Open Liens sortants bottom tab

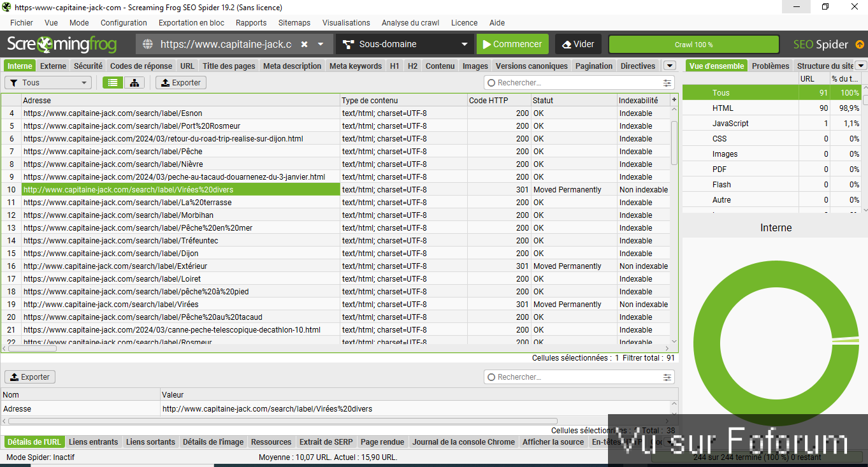[x=150, y=442]
